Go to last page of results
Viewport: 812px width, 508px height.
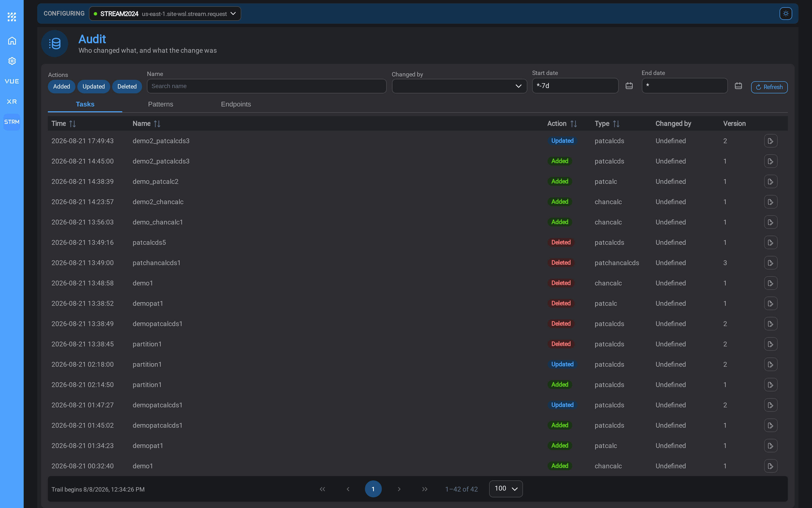(x=425, y=489)
